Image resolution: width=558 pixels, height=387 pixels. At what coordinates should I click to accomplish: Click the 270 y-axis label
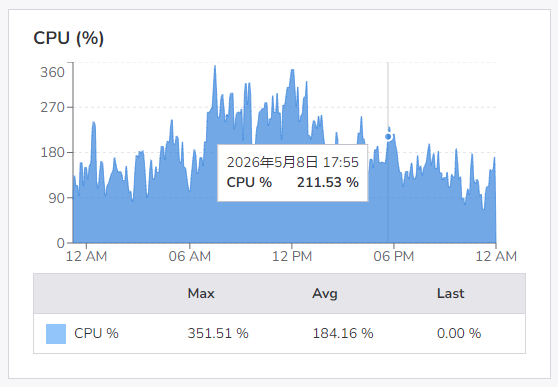(x=52, y=107)
